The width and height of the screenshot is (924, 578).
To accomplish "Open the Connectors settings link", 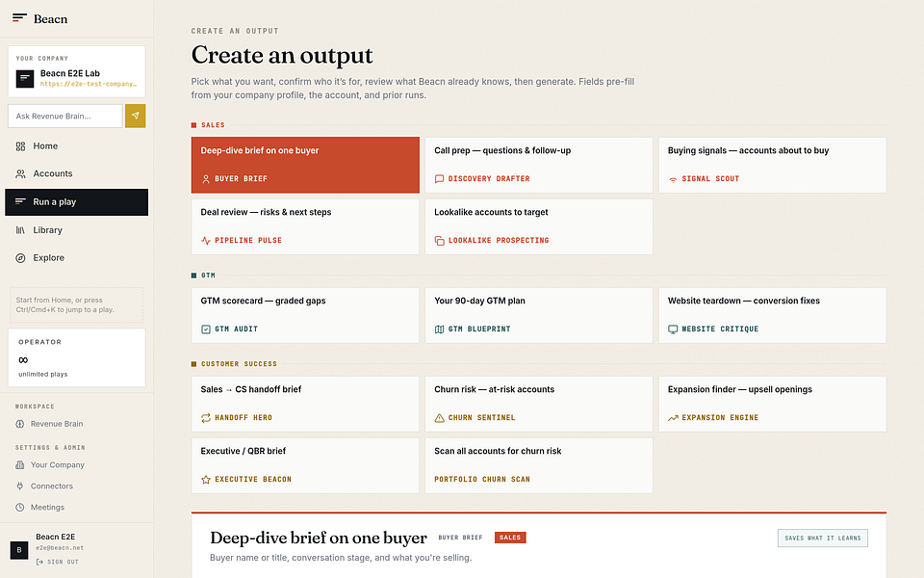I will tap(77, 486).
